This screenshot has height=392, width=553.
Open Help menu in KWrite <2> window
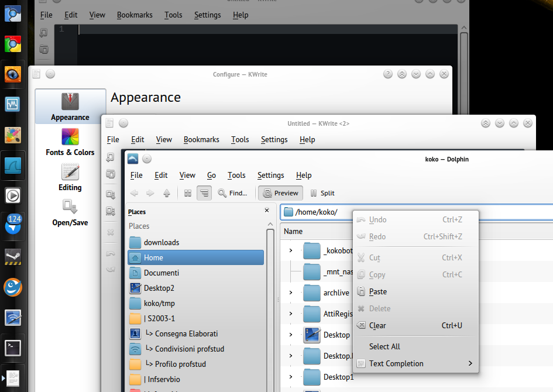pyautogui.click(x=307, y=140)
